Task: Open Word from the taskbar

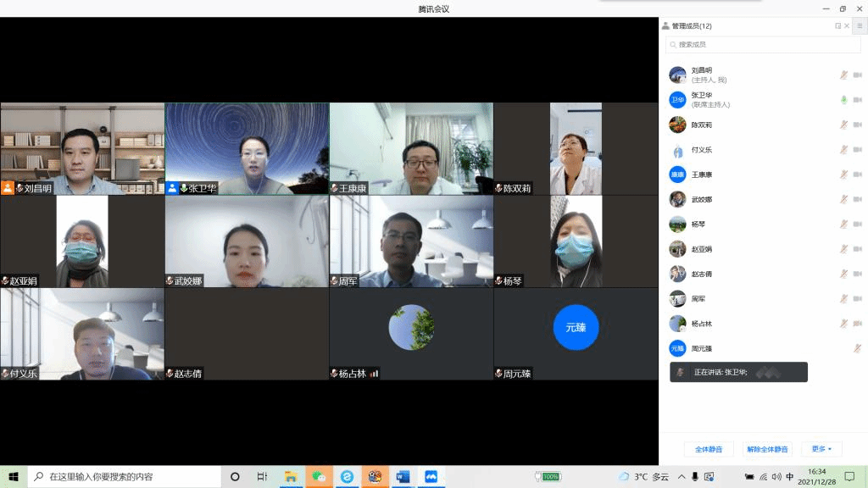Action: point(402,476)
